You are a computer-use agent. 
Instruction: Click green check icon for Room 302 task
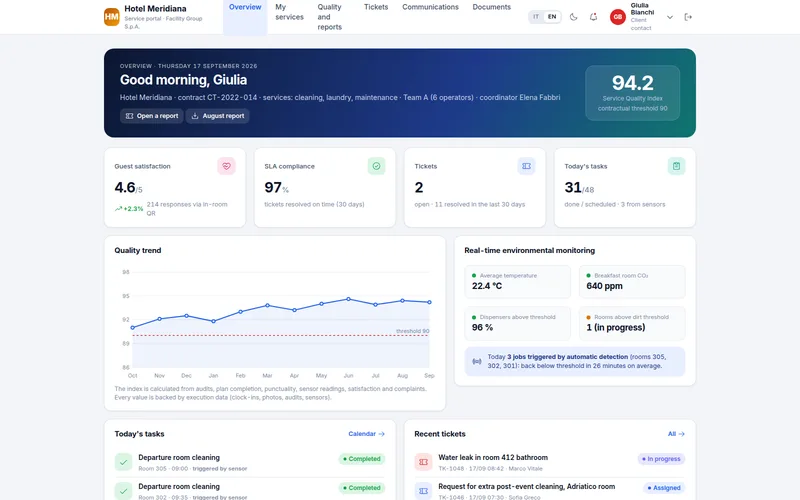(123, 491)
